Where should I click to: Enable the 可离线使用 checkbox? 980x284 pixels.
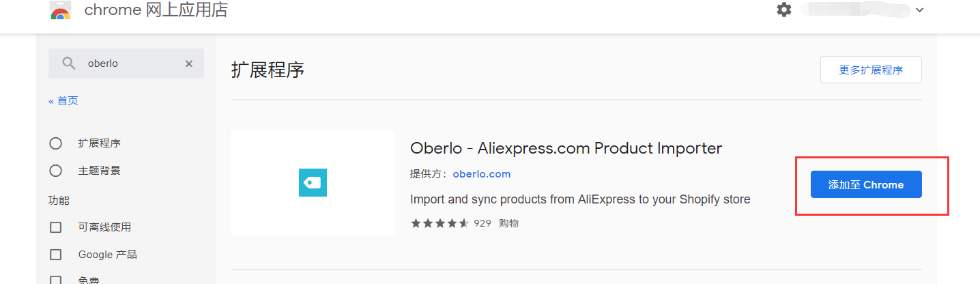point(56,227)
